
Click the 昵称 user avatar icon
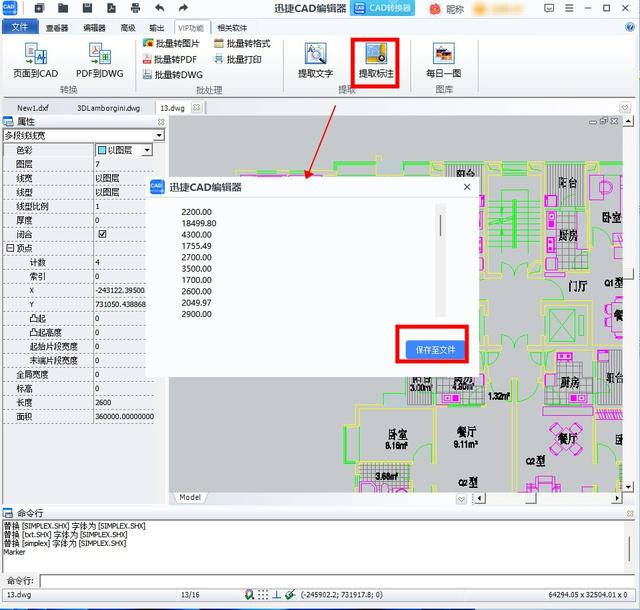click(435, 9)
